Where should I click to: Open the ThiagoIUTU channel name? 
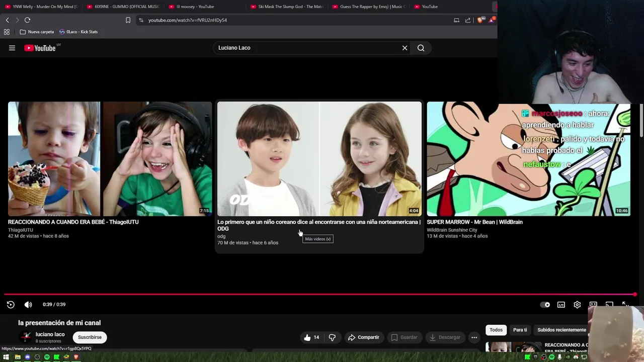click(x=21, y=230)
